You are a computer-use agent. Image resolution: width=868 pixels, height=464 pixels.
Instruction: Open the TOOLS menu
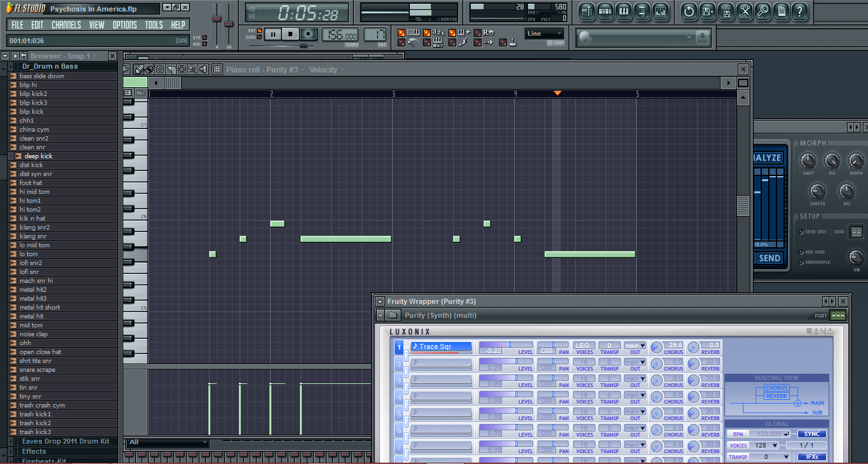(154, 25)
